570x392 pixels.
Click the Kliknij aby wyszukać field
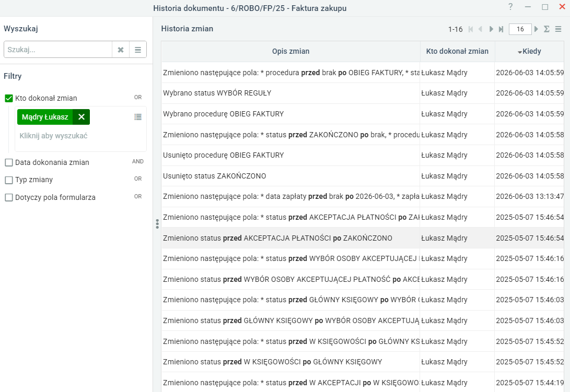[x=53, y=136]
